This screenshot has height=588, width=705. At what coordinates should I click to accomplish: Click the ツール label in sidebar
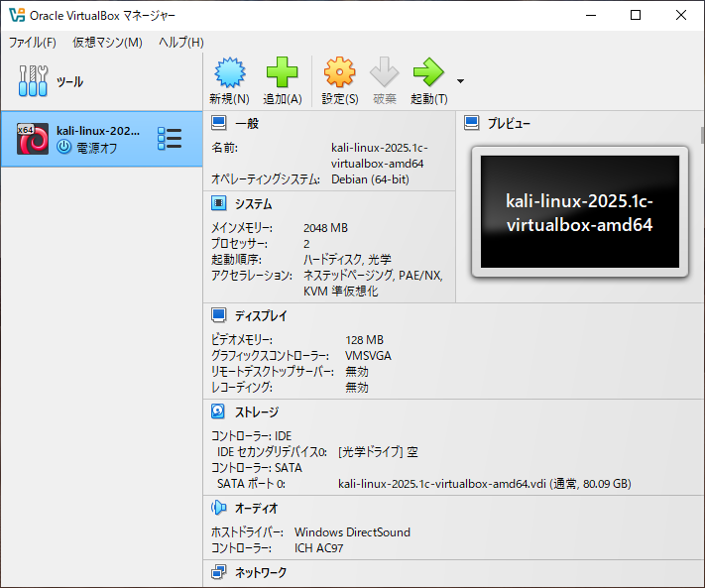(x=69, y=82)
